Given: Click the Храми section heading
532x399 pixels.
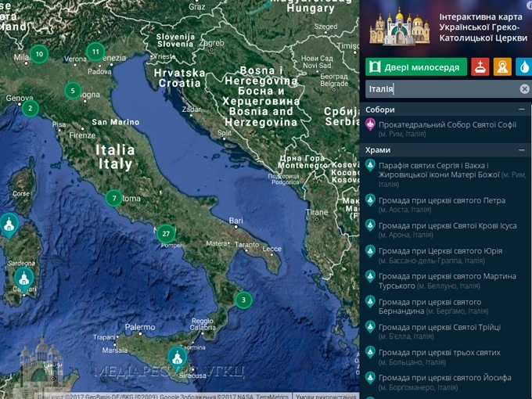Looking at the screenshot, I should click(378, 150).
